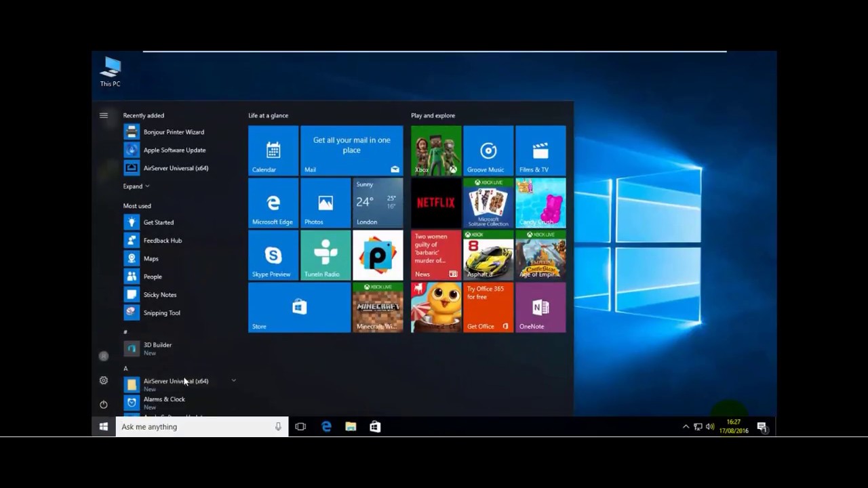Expand the Recently added list

click(x=136, y=186)
